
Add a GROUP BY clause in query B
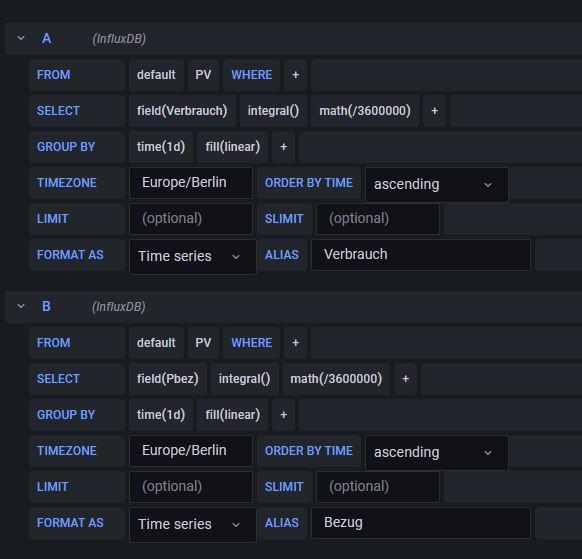click(x=283, y=415)
